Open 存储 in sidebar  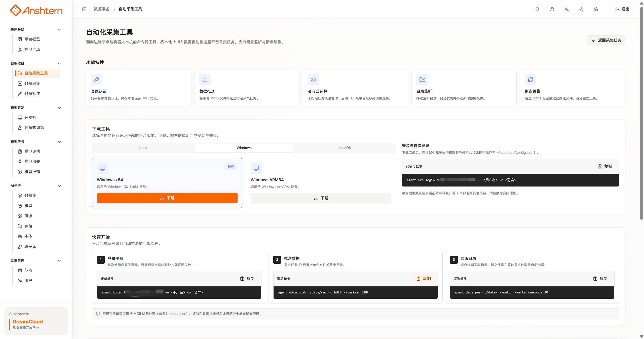click(x=37, y=226)
